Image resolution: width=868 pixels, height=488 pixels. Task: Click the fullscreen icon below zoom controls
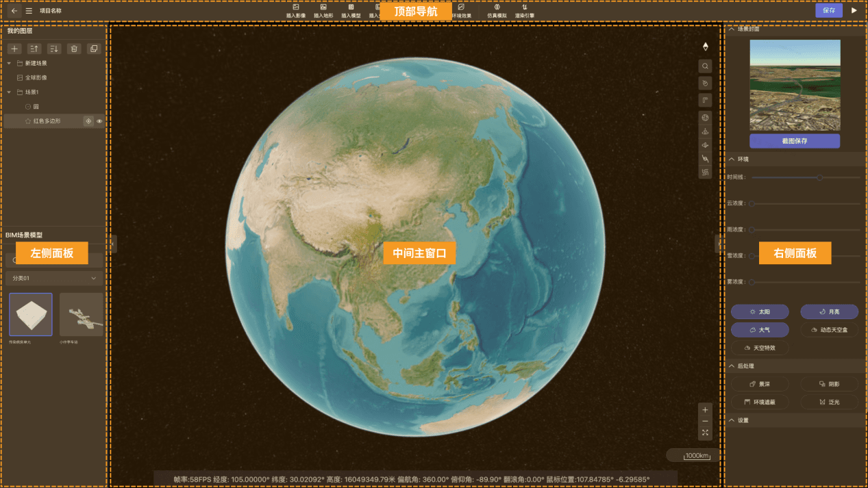705,433
